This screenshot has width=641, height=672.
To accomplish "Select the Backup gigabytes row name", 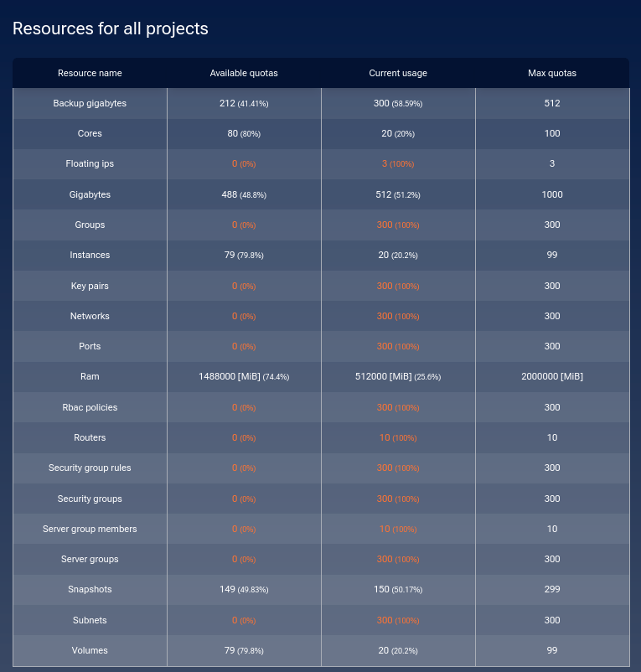I will pyautogui.click(x=90, y=103).
